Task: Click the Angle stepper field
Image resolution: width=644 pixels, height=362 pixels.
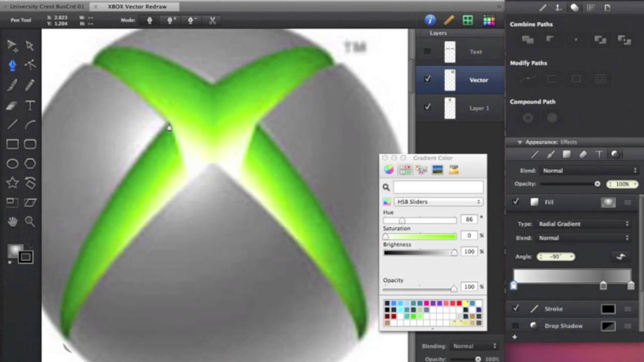Action: point(555,256)
